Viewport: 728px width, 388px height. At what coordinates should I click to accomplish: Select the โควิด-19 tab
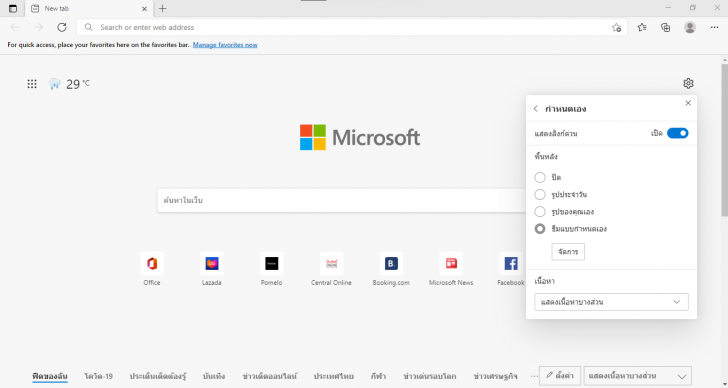tap(98, 376)
